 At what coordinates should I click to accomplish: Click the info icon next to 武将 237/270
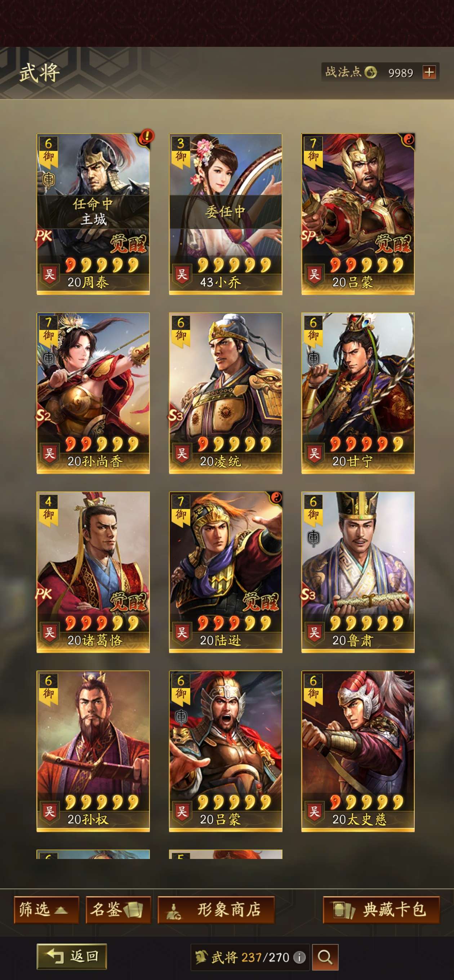point(299,957)
